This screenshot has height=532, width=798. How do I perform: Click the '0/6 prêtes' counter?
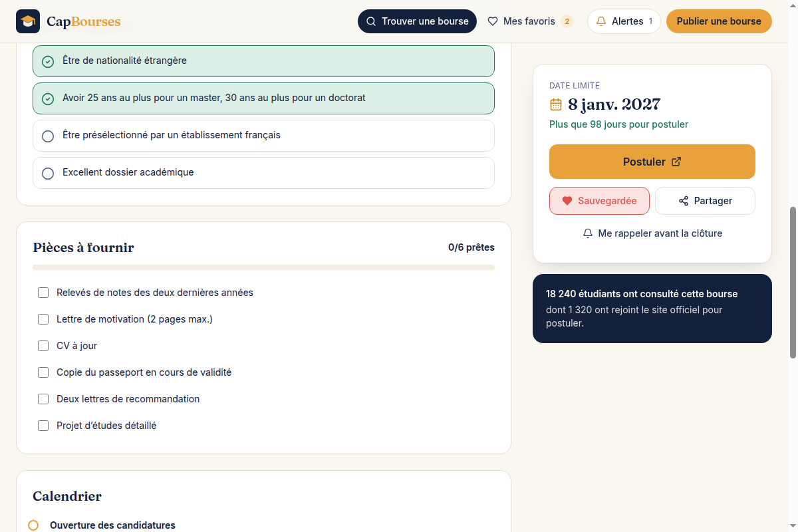tap(471, 247)
